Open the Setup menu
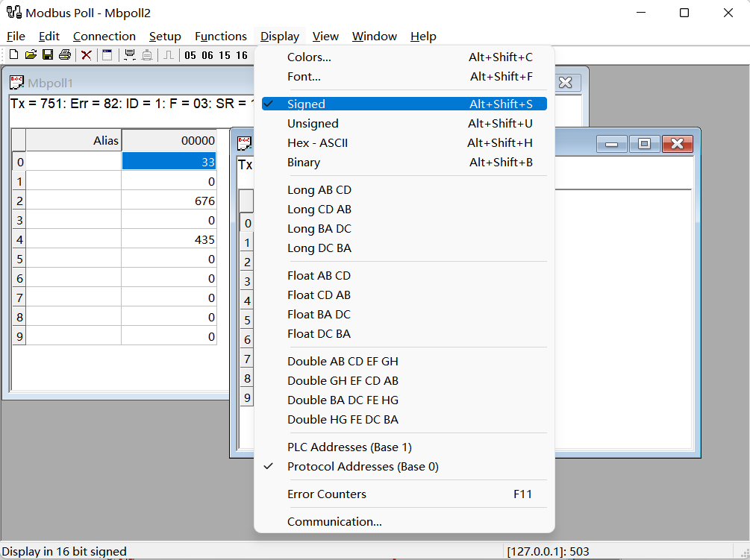 click(165, 37)
